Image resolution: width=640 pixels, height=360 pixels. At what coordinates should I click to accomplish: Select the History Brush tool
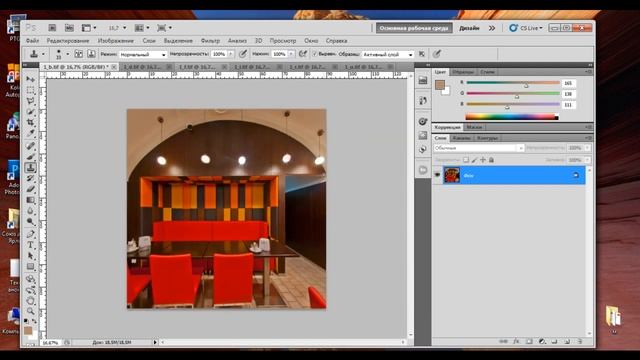point(31,178)
